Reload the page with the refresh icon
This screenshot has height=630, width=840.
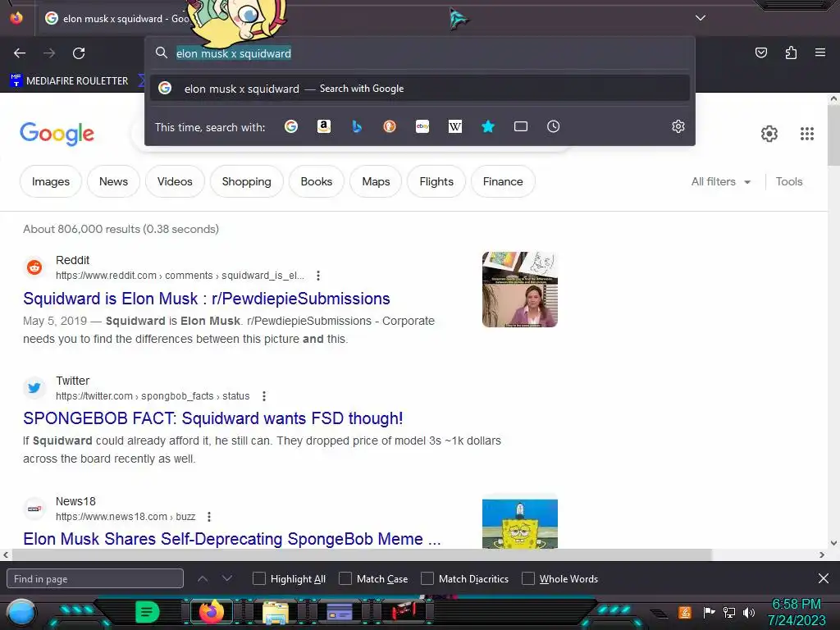pos(79,53)
